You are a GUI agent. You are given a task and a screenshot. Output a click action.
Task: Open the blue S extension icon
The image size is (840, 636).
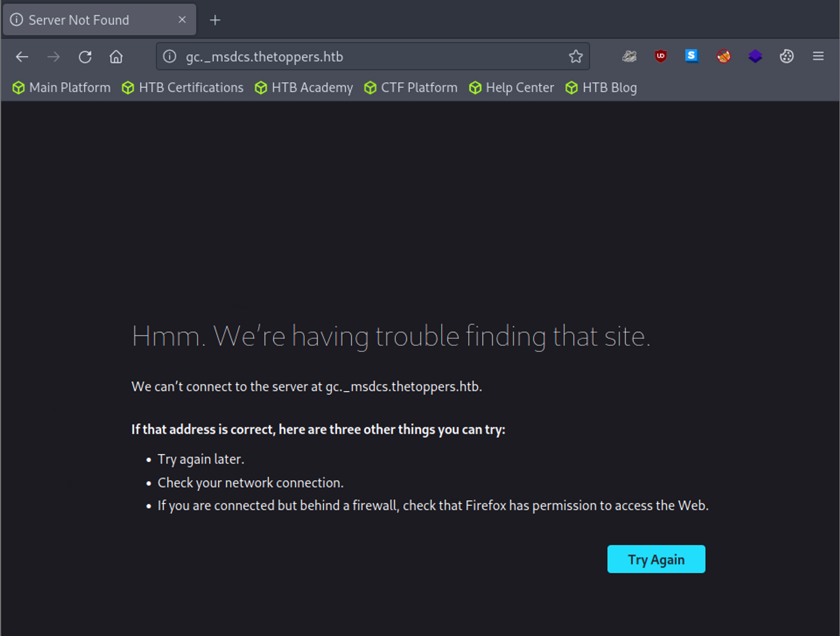coord(691,56)
